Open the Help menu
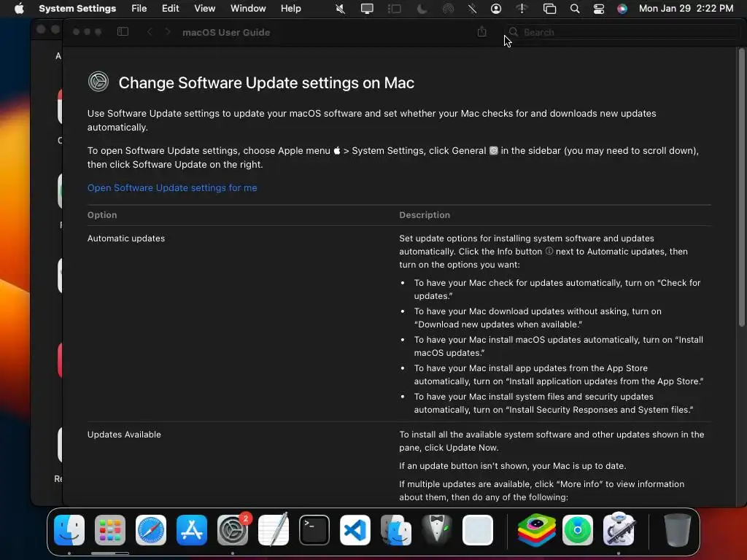 coord(290,9)
